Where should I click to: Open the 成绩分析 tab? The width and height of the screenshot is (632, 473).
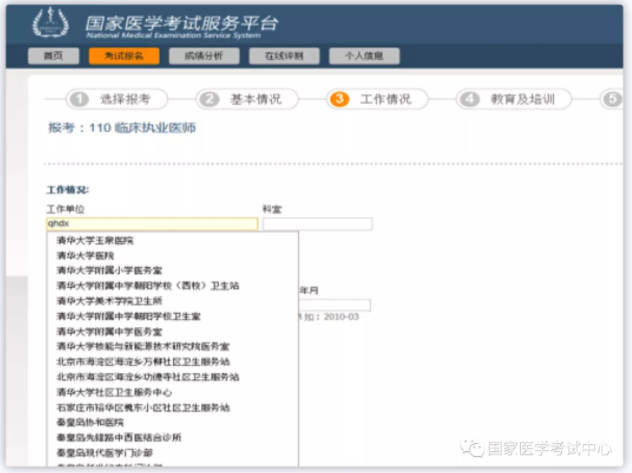pos(204,56)
